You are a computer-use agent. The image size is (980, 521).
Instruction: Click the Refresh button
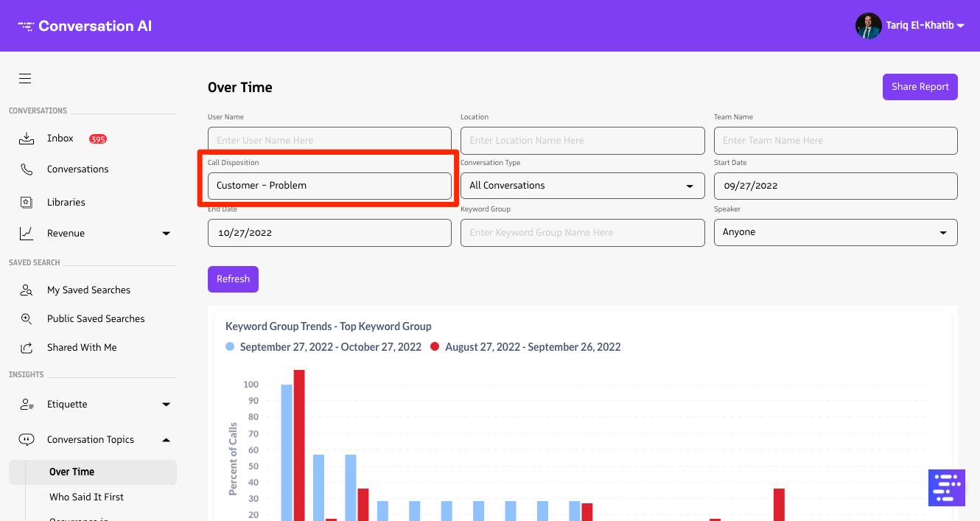pyautogui.click(x=233, y=279)
